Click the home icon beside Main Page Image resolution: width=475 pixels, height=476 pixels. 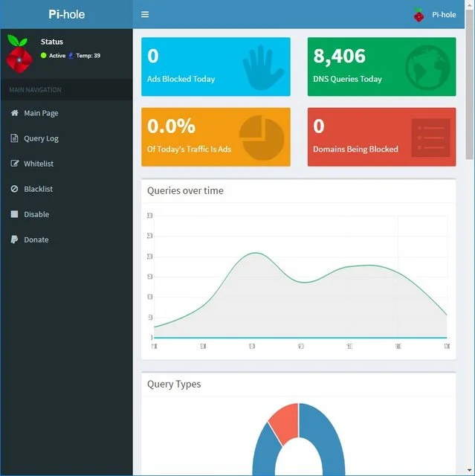[14, 113]
